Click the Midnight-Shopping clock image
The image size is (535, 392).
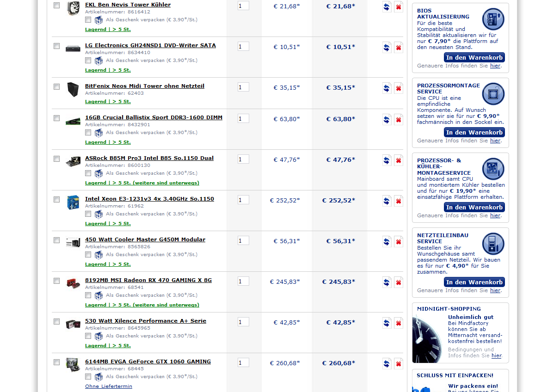pos(427,339)
